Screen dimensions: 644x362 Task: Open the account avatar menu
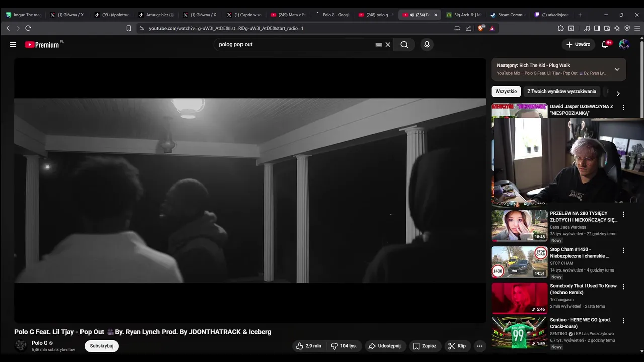[624, 44]
